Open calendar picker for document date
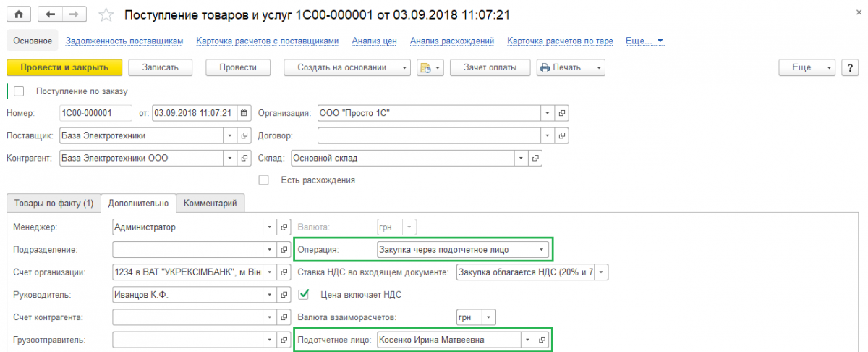 244,113
